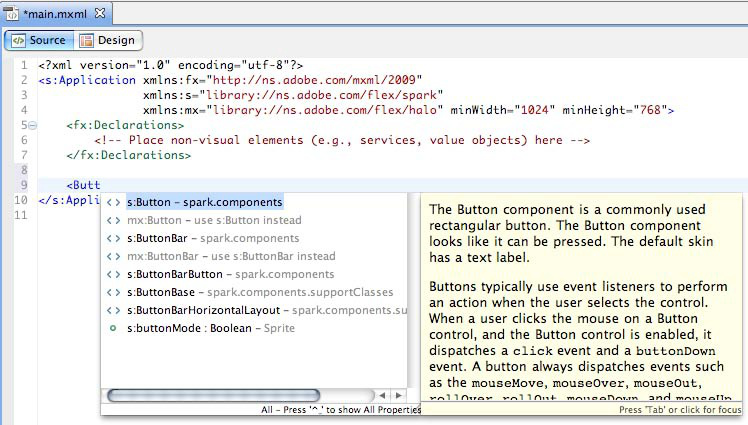
Task: Click the s:ButtonBarButton tag icon
Action: click(x=113, y=274)
